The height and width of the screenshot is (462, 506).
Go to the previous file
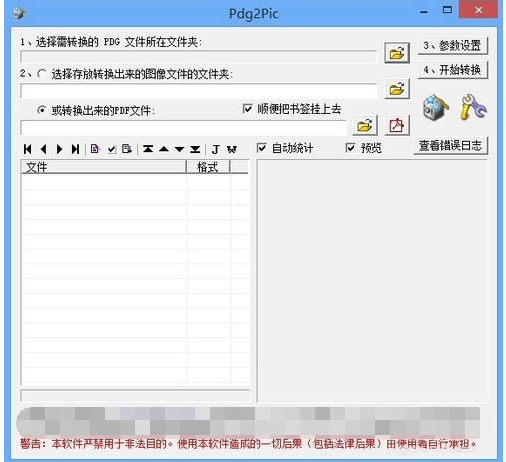coord(43,149)
